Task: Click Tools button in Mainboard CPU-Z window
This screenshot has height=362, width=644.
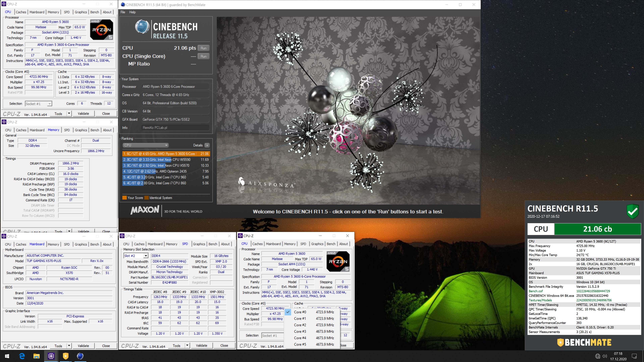Action: (x=58, y=346)
